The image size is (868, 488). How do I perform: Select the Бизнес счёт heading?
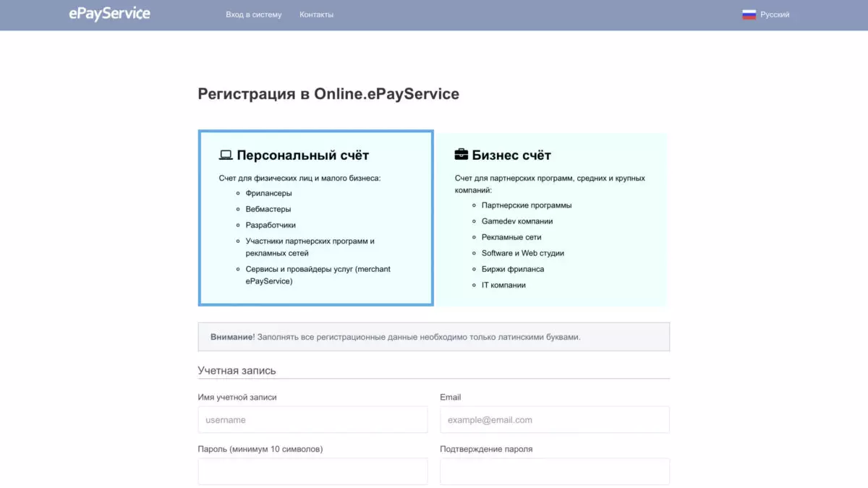pos(511,155)
